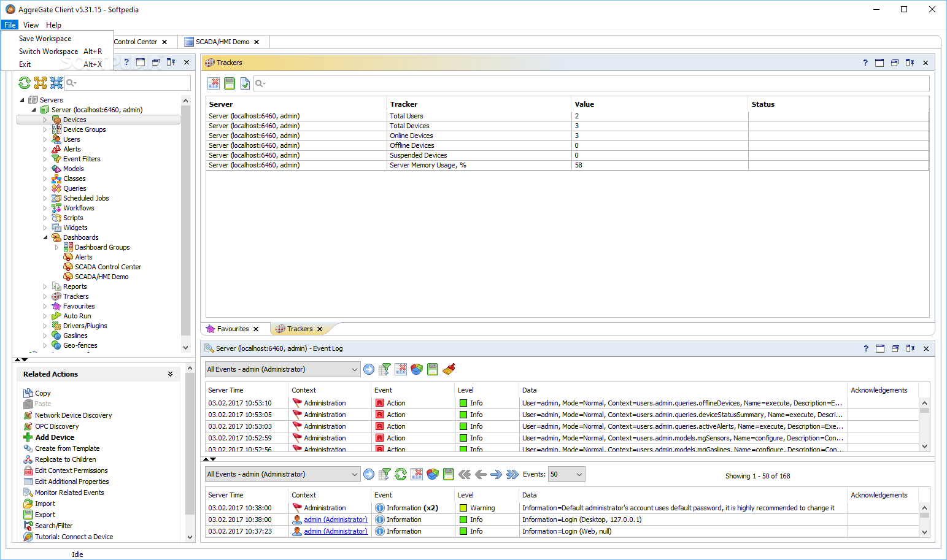Click the system tree vertical scrollbar
The image size is (947, 560).
pos(185,224)
